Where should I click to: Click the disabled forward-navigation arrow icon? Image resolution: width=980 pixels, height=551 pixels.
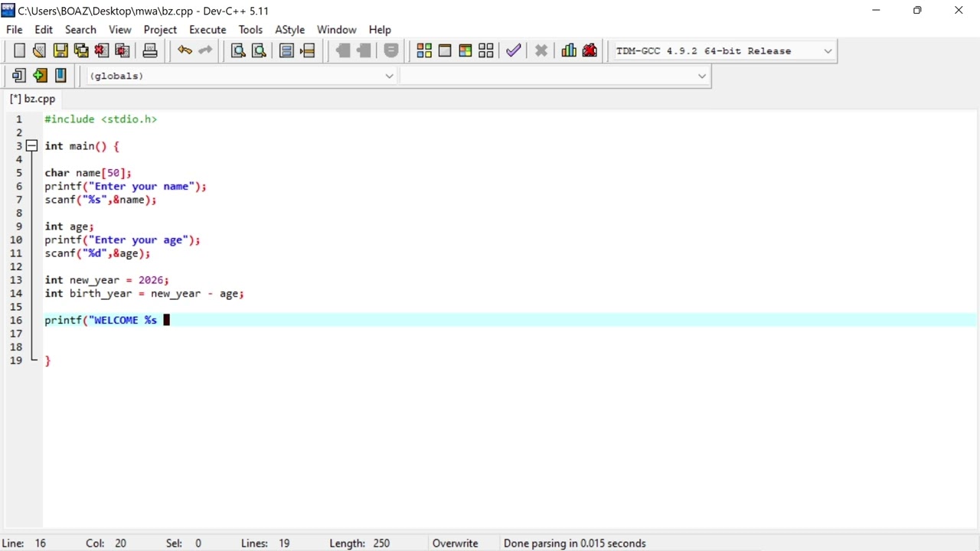[364, 51]
